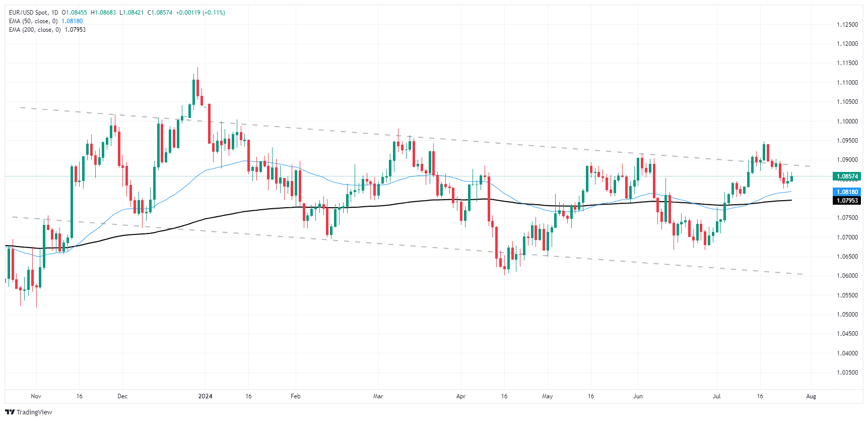Click the blue 1.08180 EMA price tag
Screen dimensions: 868x421
847,192
